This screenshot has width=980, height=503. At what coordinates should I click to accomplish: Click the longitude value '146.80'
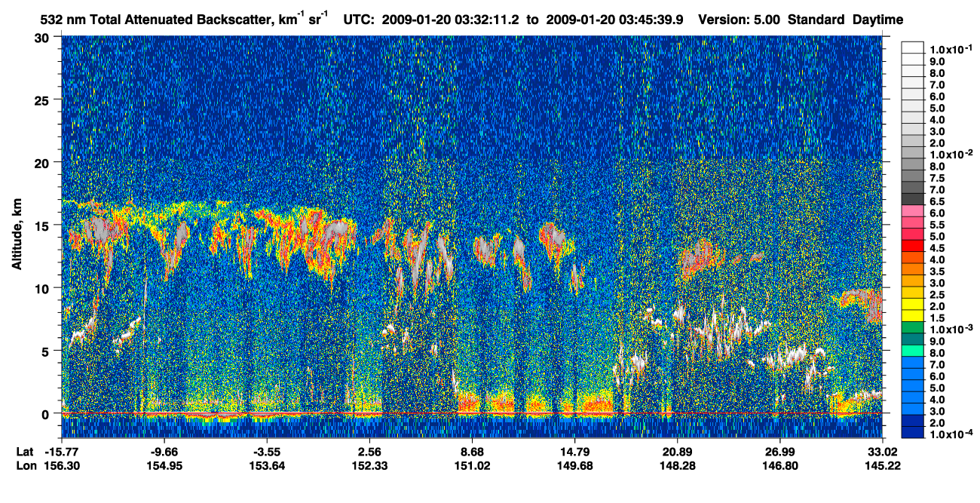pyautogui.click(x=779, y=465)
